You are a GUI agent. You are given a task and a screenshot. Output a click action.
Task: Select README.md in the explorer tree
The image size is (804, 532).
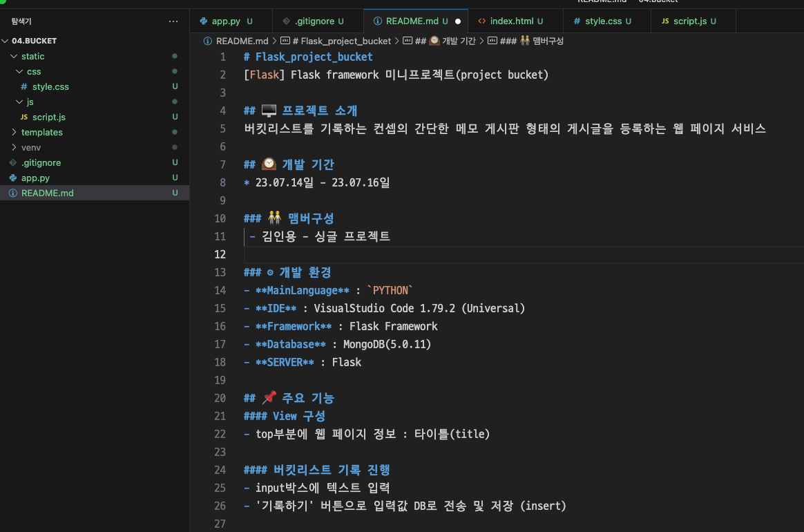pos(95,193)
